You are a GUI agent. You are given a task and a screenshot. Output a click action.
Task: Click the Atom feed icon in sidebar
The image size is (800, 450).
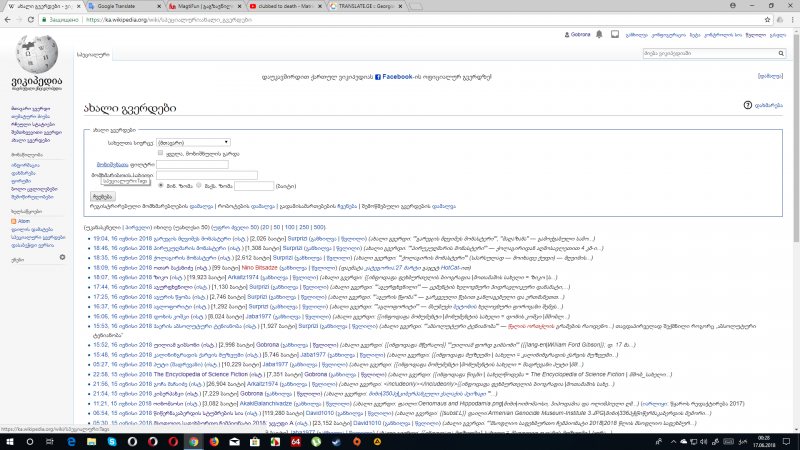pyautogui.click(x=13, y=221)
